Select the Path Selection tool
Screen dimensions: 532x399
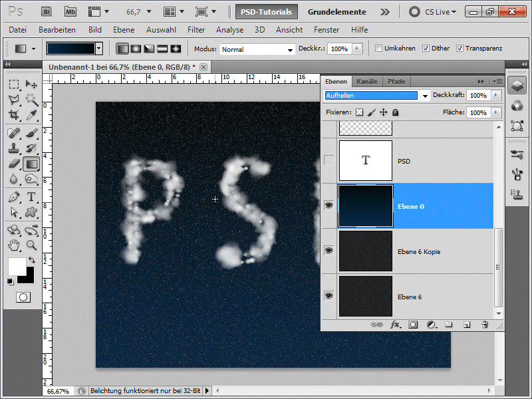coord(14,212)
